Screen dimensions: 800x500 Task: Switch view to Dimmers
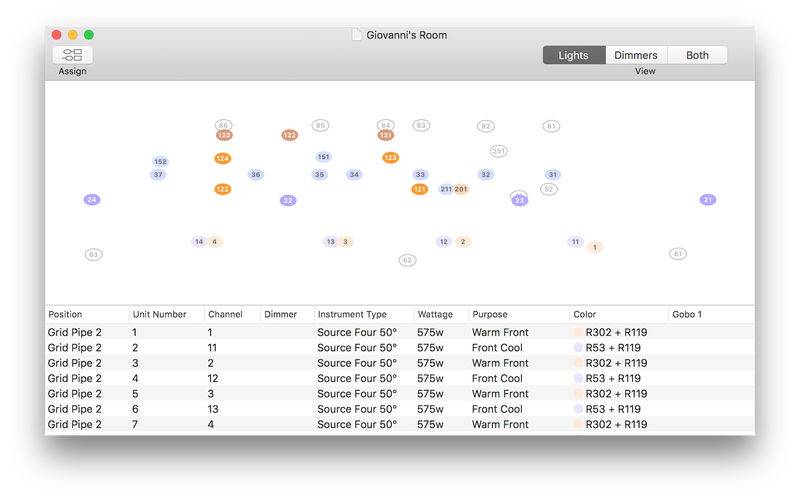pyautogui.click(x=636, y=56)
